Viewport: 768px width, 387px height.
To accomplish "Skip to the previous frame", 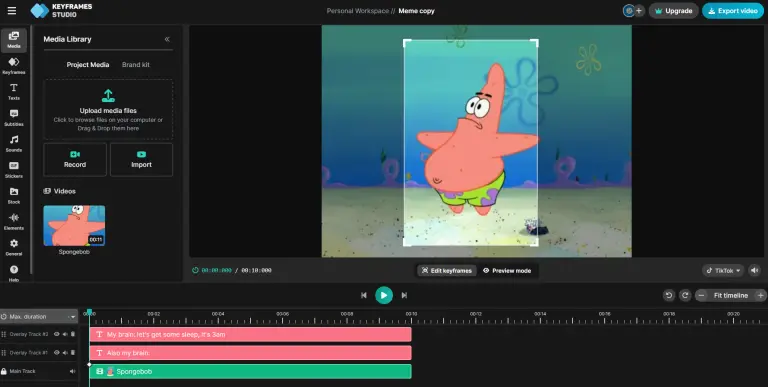I will pyautogui.click(x=363, y=295).
